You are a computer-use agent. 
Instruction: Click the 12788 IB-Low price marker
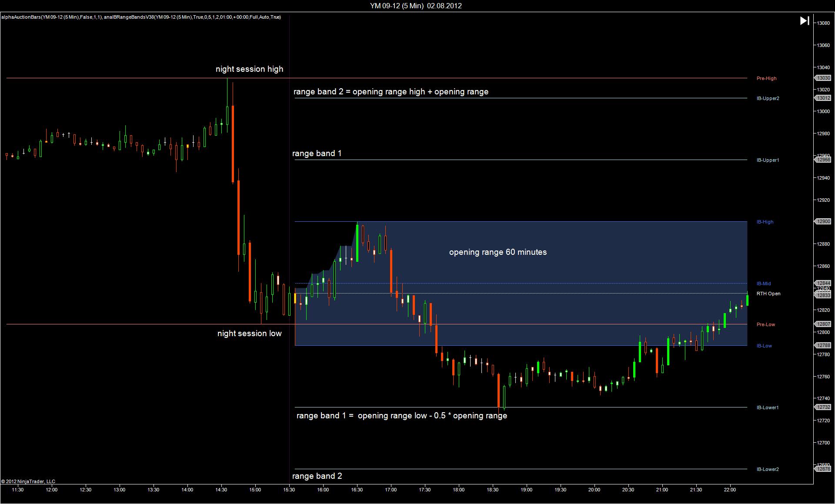click(823, 346)
